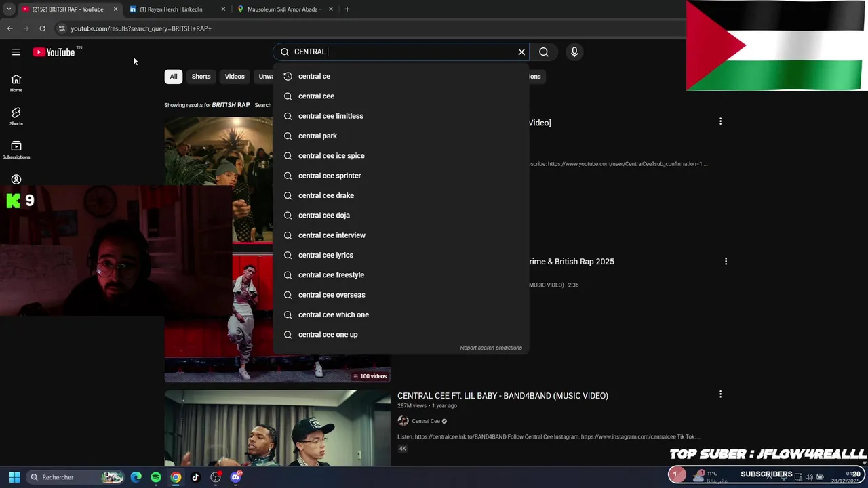This screenshot has height=488, width=868.
Task: Click Report search predictions link
Action: click(x=491, y=348)
